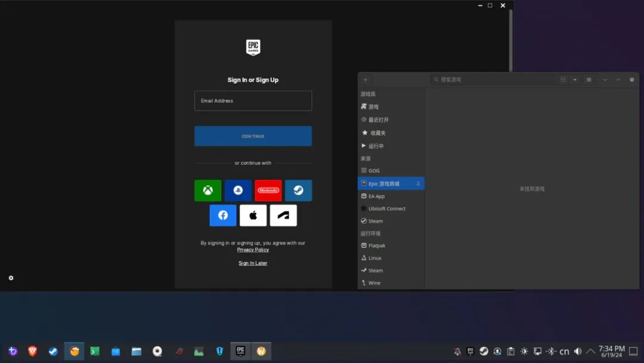Screen dimensions: 644x363
Task: Select GOG source in Lutris
Action: tap(391, 171)
